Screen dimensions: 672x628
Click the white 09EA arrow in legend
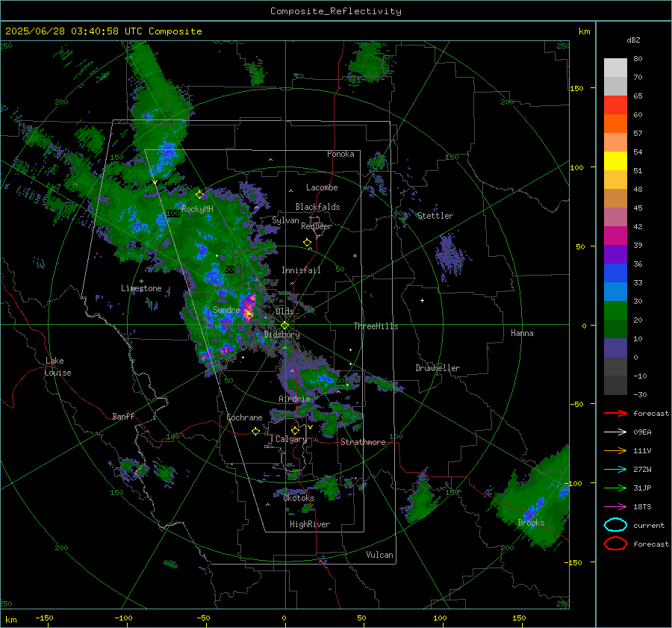click(x=615, y=432)
